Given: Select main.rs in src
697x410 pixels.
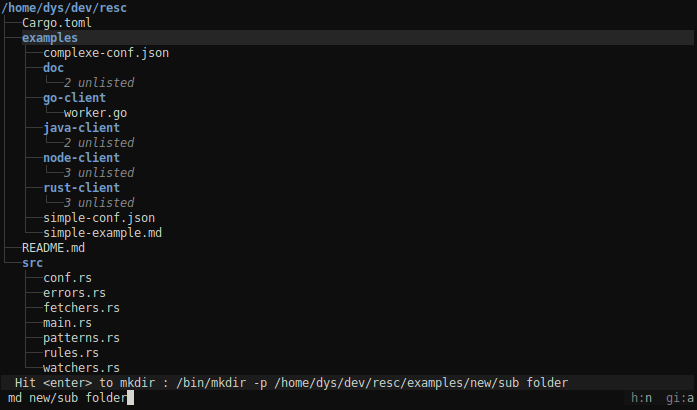Looking at the screenshot, I should point(67,323).
